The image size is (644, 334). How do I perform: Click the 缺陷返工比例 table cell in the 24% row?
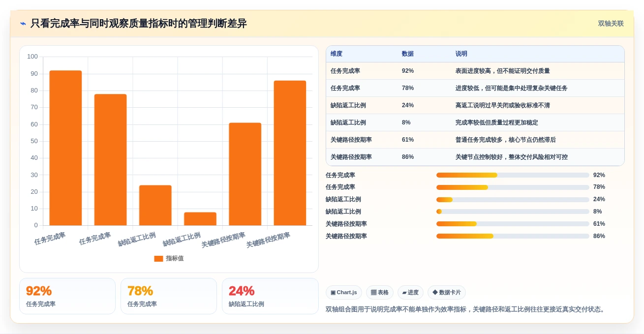tap(348, 105)
